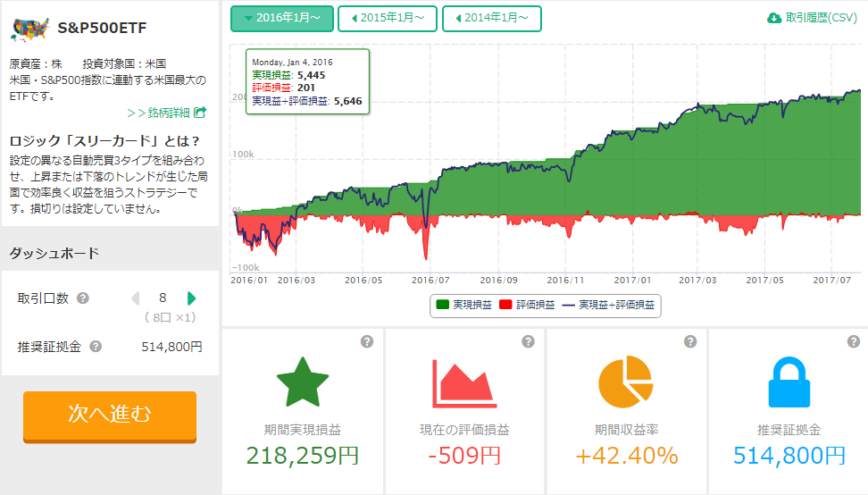Viewport: 868px width, 495px height.
Task: Click the red 評価損益 legend swatch
Action: [505, 305]
